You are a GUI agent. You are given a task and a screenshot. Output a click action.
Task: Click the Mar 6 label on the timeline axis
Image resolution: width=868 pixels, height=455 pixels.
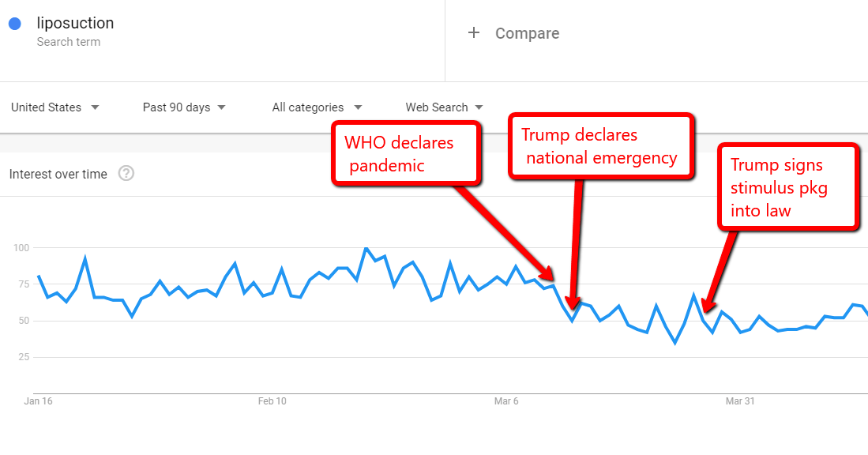click(x=506, y=401)
